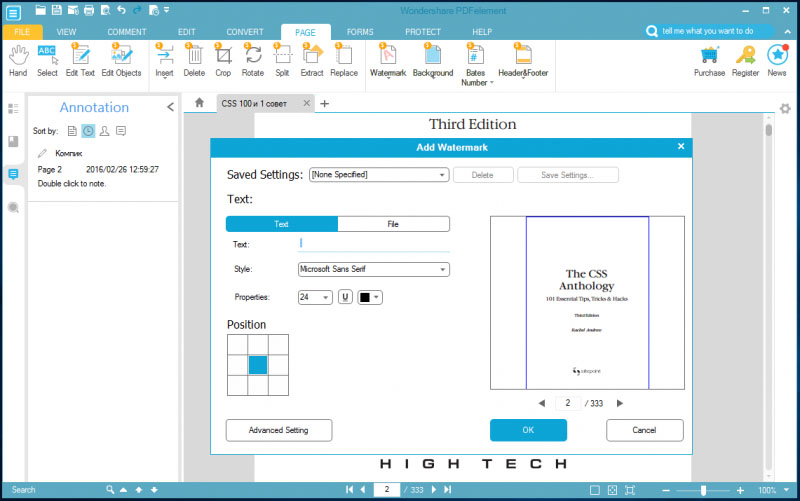Screen dimensions: 800x501
Task: Go to the Home tab icon
Action: coord(199,103)
